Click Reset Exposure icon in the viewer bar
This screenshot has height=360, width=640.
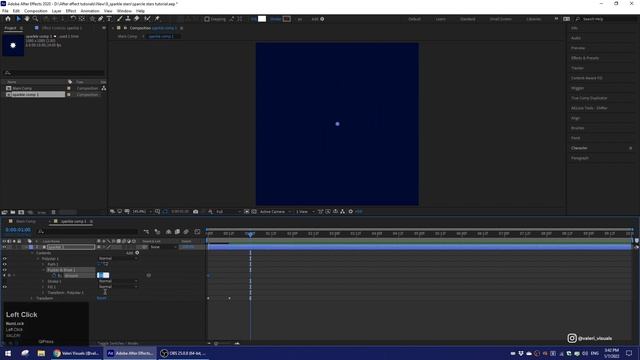click(x=351, y=211)
